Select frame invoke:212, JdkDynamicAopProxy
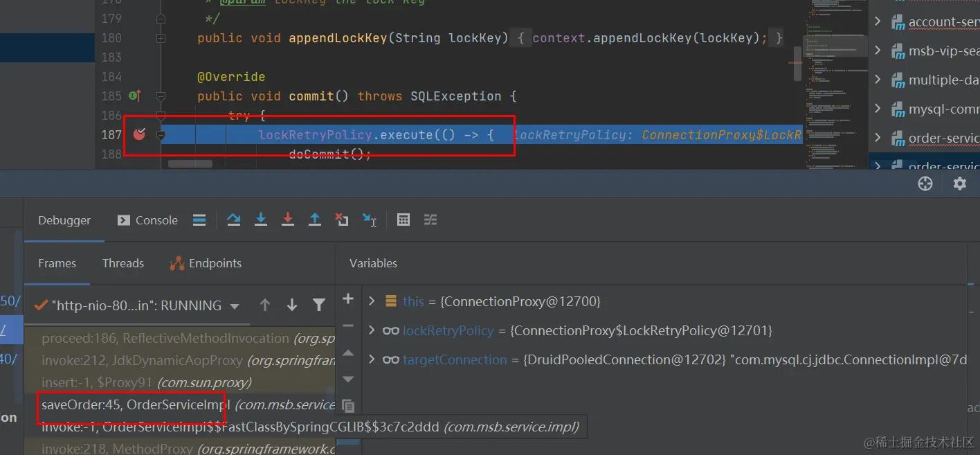This screenshot has width=980, height=455. coord(180,360)
